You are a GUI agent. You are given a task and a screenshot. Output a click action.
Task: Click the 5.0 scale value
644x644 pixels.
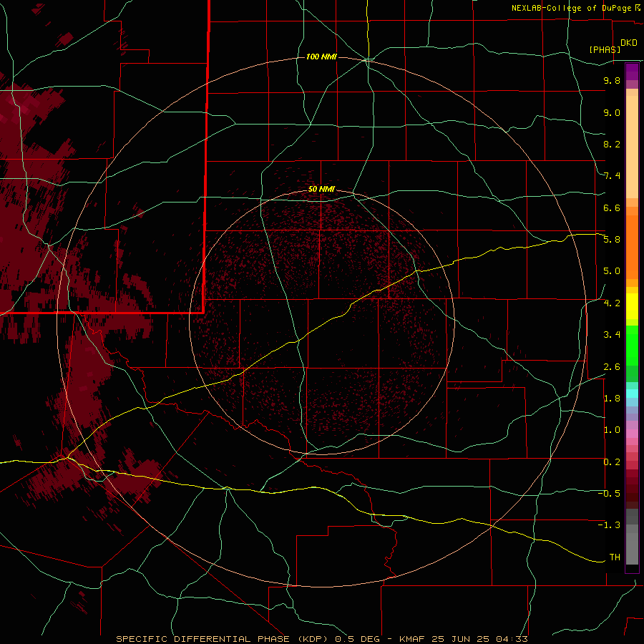point(612,271)
